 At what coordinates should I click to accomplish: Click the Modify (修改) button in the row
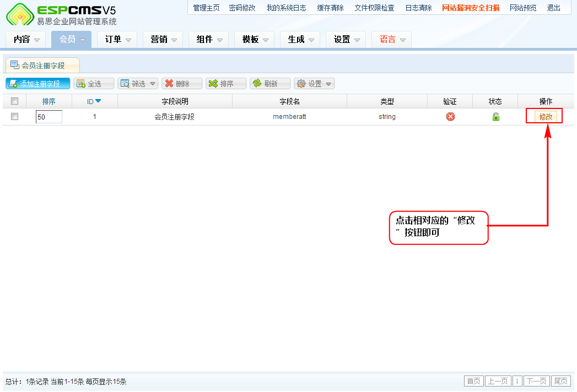(x=546, y=117)
